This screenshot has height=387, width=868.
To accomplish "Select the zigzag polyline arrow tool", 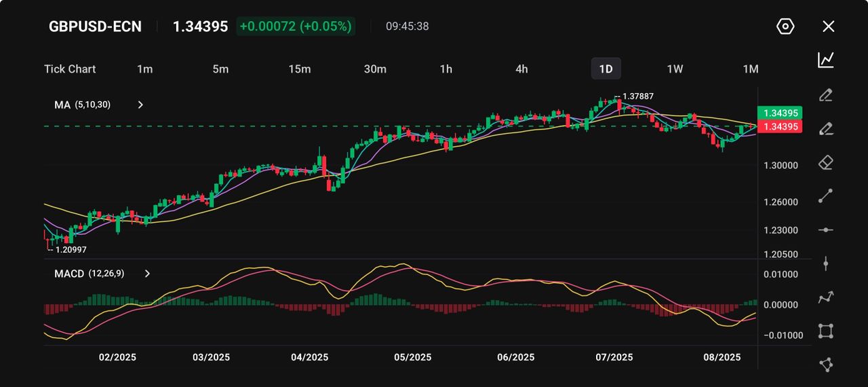I will (x=825, y=297).
